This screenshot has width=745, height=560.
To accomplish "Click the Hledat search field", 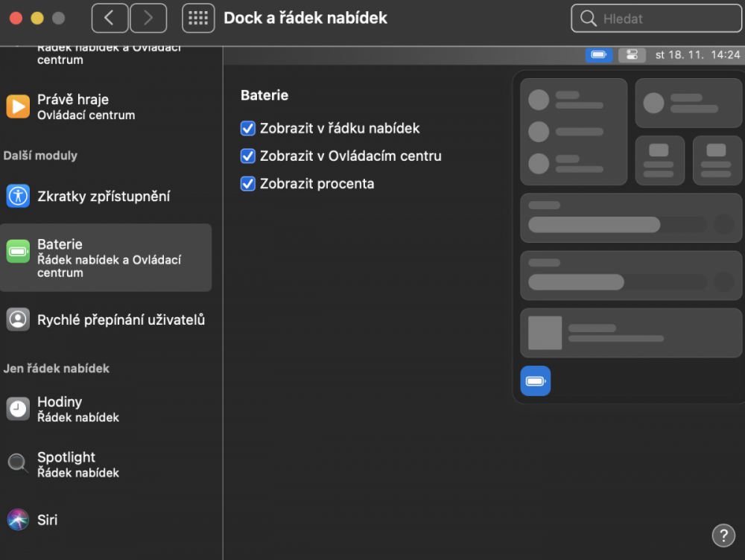I will click(x=656, y=18).
